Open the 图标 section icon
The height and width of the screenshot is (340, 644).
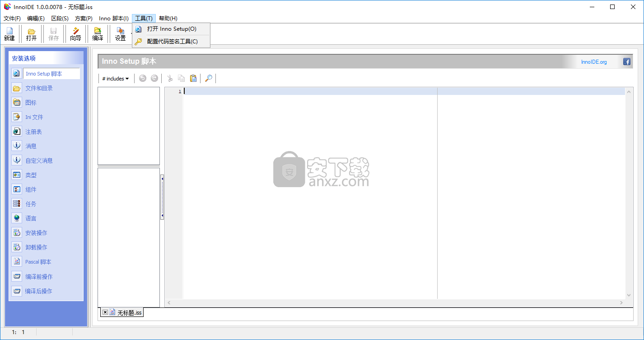17,103
